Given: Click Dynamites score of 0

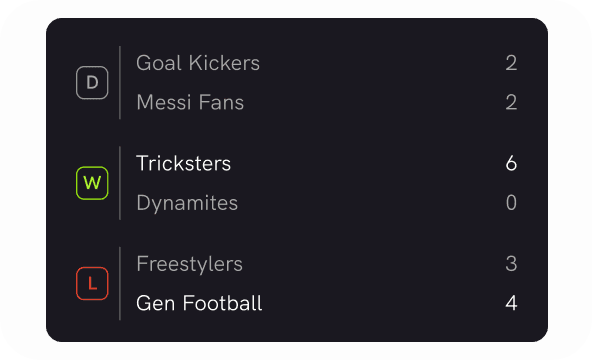Looking at the screenshot, I should tap(511, 203).
